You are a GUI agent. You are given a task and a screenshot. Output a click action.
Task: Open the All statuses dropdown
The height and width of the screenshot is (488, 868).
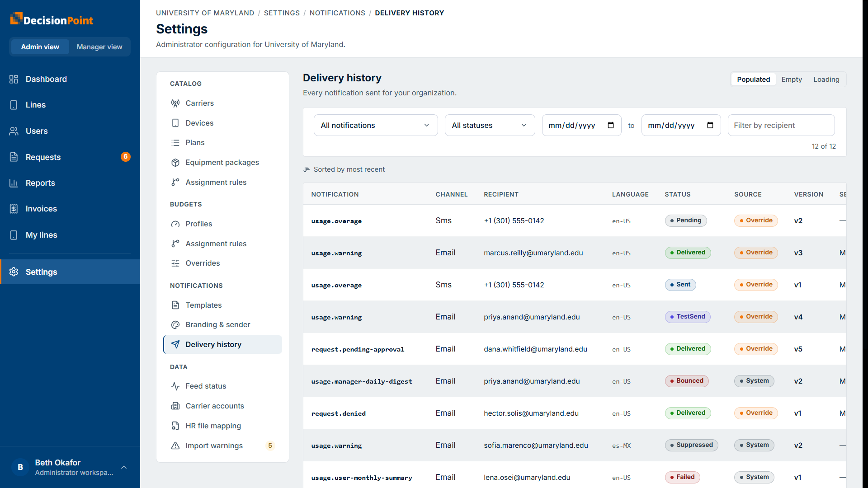490,125
